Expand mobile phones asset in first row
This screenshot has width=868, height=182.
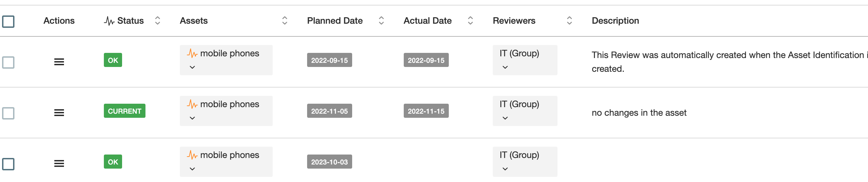(192, 67)
